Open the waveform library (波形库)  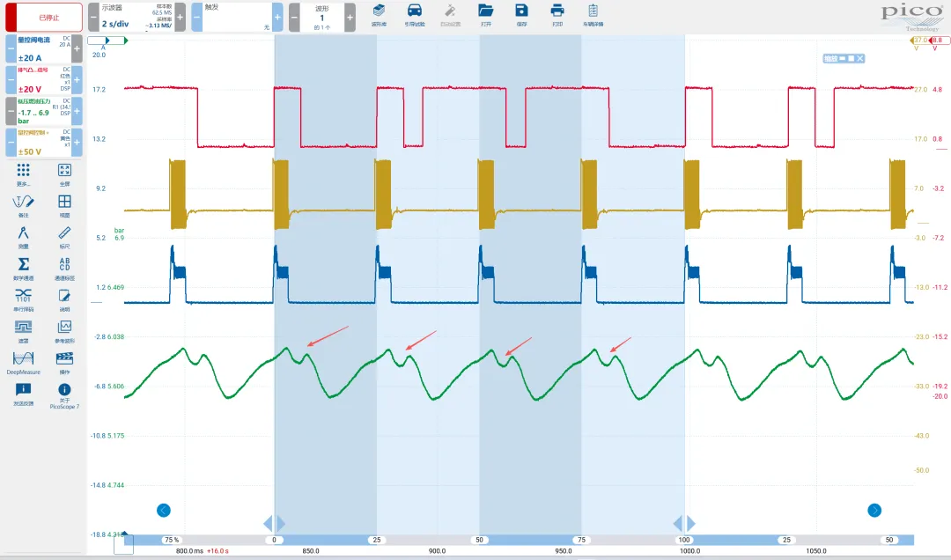point(379,13)
